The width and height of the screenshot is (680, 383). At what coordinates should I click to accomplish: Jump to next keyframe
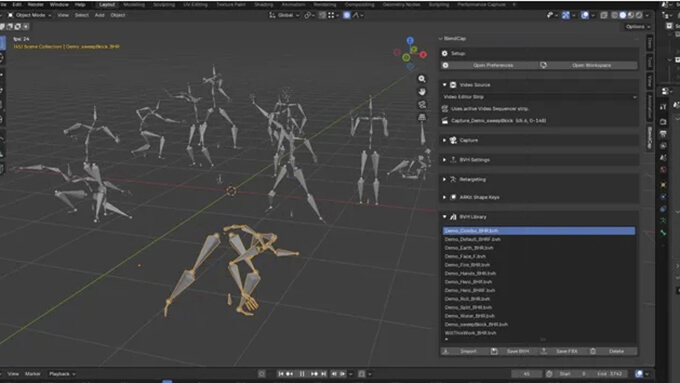(x=314, y=373)
